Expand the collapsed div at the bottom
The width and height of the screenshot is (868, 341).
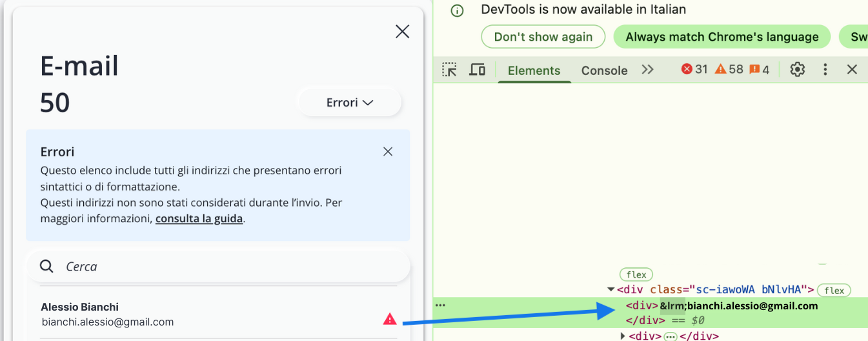pos(622,336)
